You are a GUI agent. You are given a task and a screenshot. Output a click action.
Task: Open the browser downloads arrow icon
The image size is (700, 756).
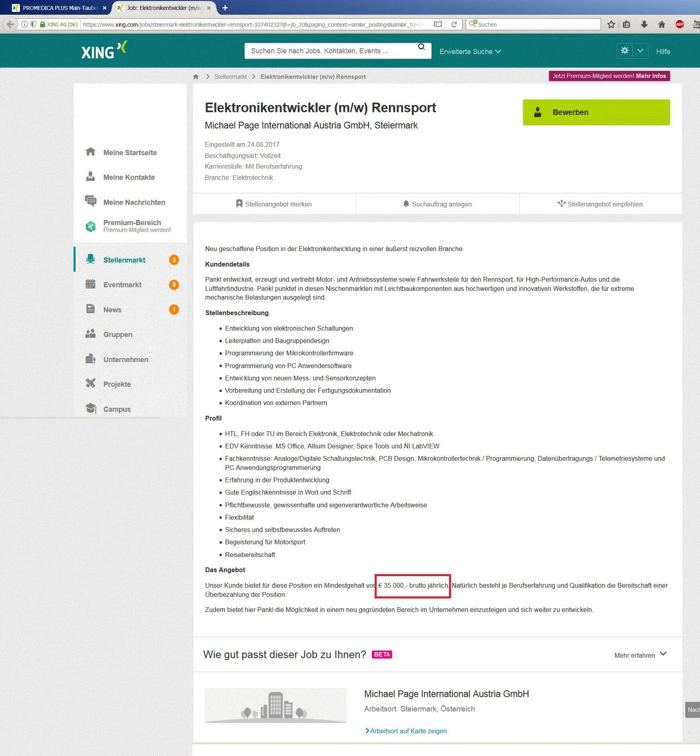[644, 24]
